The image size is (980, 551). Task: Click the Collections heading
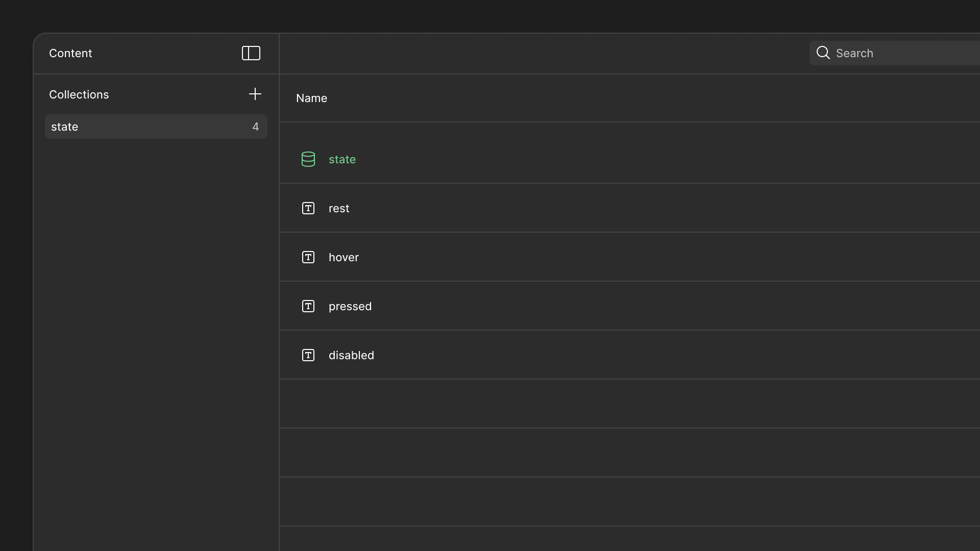click(79, 94)
